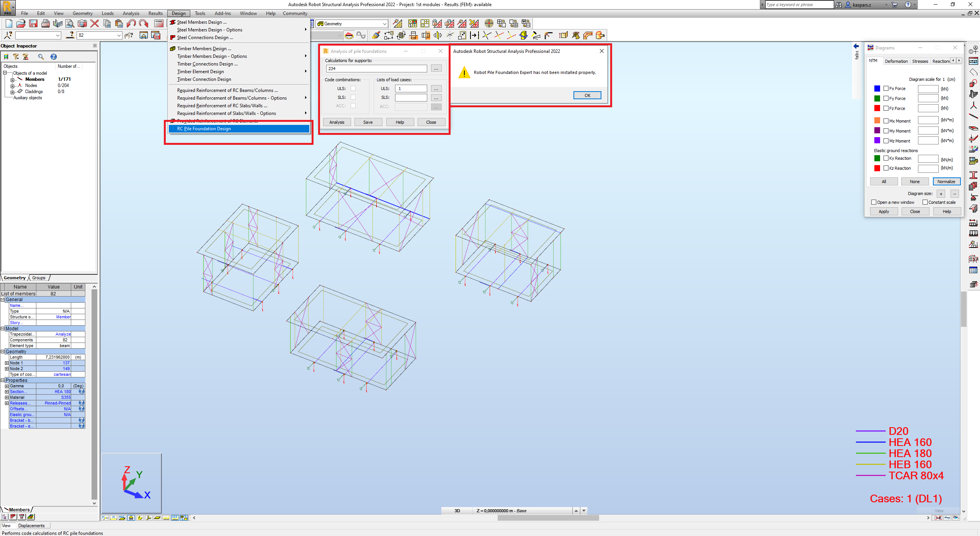Image resolution: width=980 pixels, height=536 pixels.
Task: Click the Screen Capture camera icon
Action: [82, 23]
